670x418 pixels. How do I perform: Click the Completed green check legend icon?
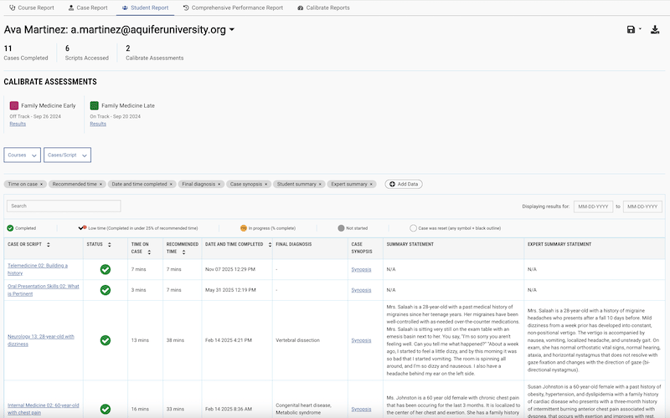click(10, 228)
